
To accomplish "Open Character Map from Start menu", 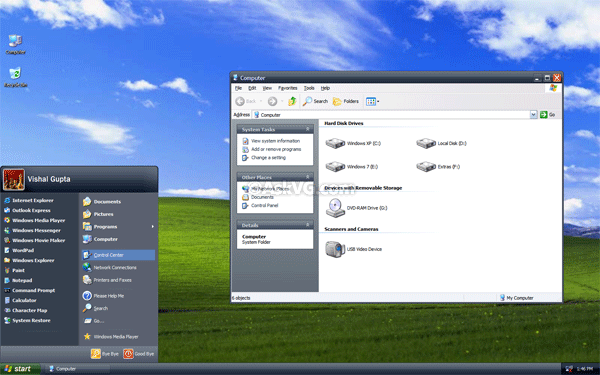I will click(26, 310).
